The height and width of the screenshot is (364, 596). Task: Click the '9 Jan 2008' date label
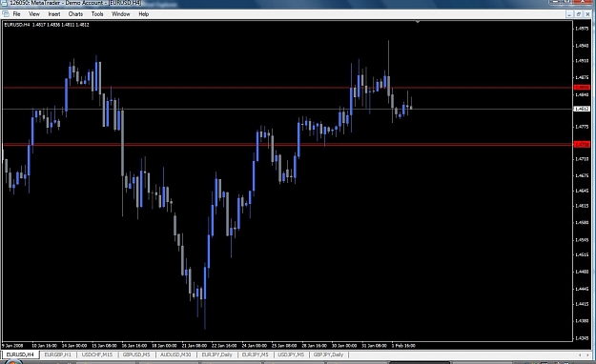click(x=12, y=346)
